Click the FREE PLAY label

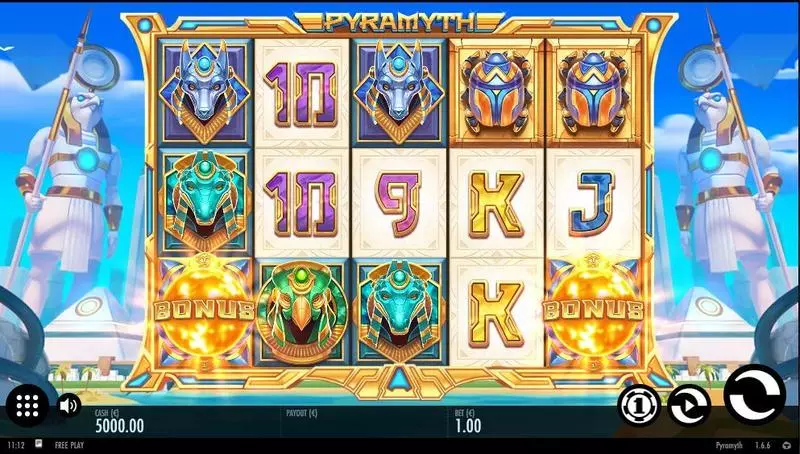pyautogui.click(x=69, y=445)
